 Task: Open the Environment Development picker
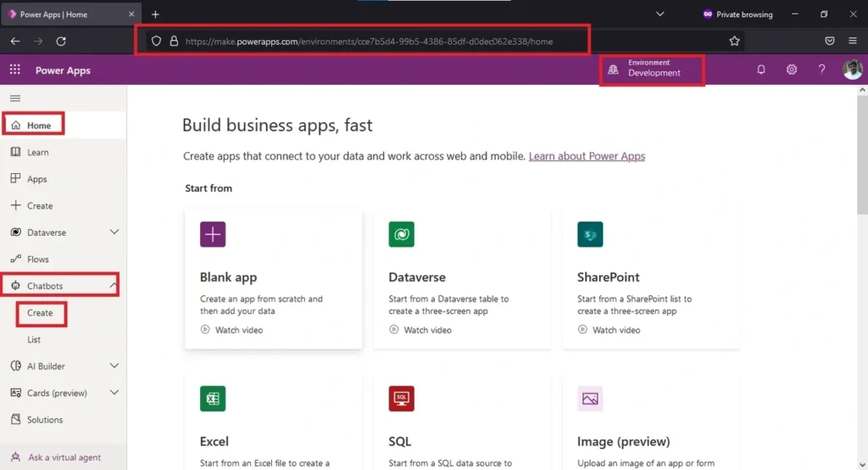[652, 70]
